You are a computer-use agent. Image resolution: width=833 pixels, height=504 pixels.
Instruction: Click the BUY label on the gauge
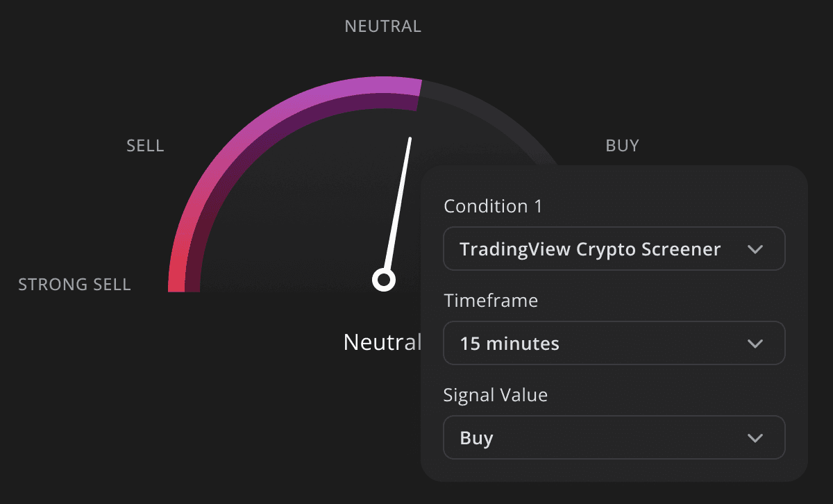coord(622,146)
